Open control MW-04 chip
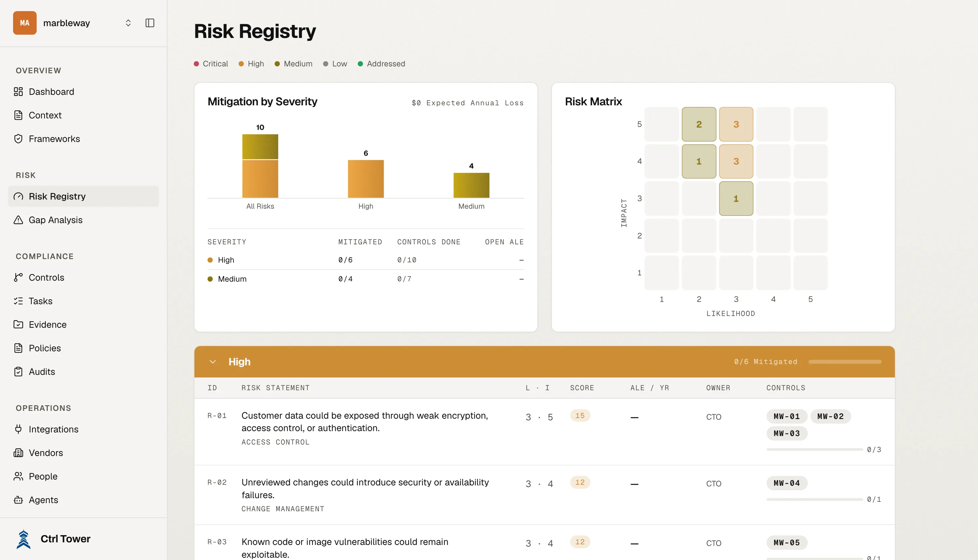The width and height of the screenshot is (978, 560). point(787,483)
